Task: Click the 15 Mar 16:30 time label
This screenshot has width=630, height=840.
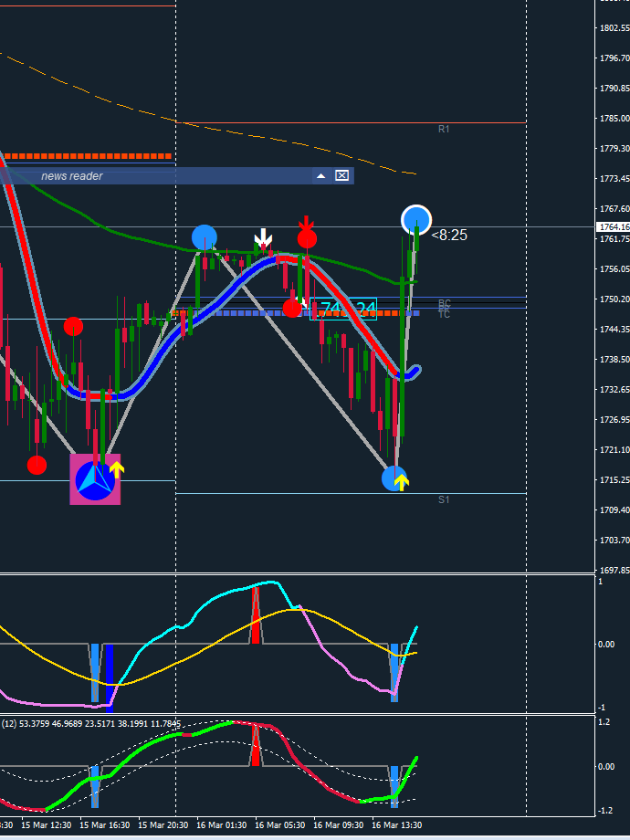Action: click(x=105, y=825)
